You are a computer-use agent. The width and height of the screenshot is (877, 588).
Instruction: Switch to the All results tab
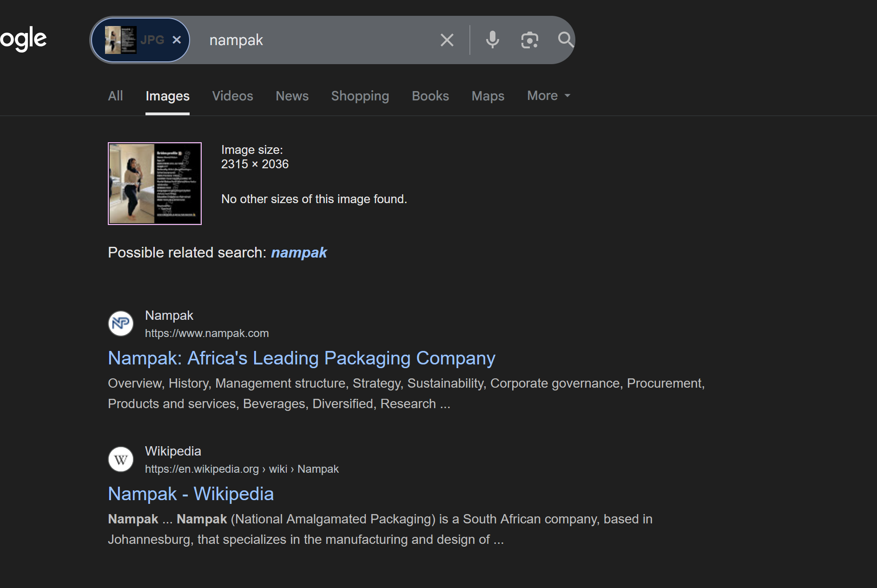(115, 96)
